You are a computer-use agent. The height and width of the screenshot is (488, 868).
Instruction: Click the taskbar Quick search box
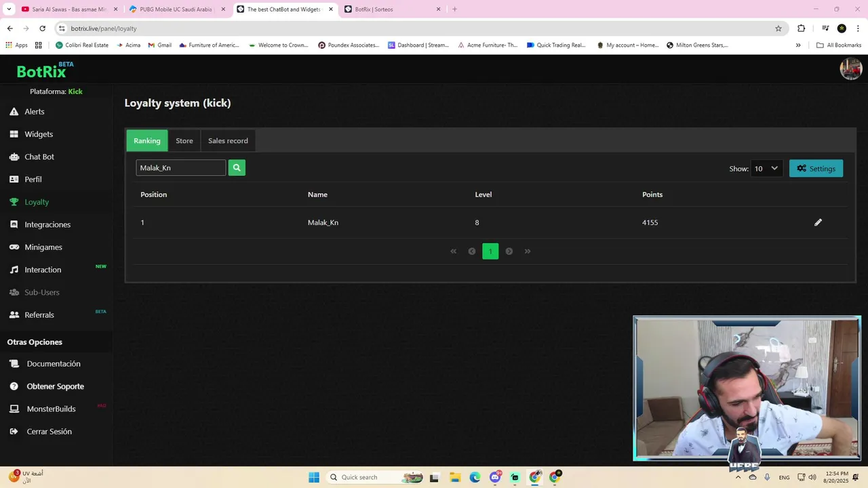(x=376, y=477)
